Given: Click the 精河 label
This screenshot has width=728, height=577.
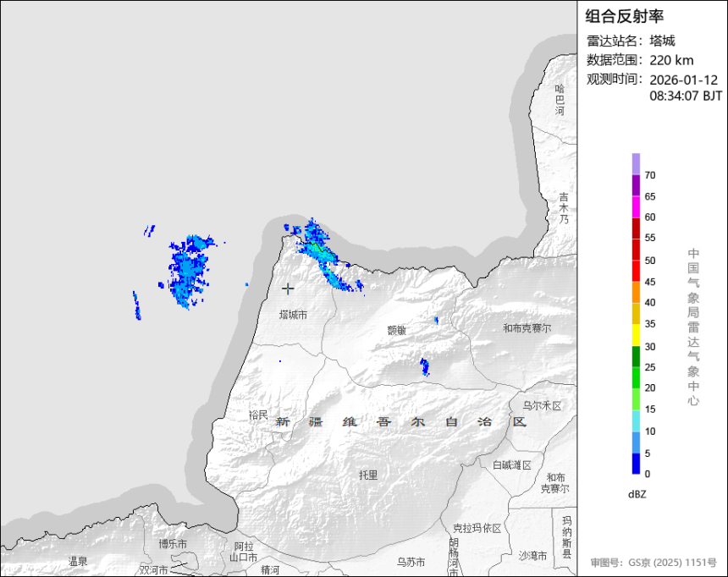Looking at the screenshot, I should pyautogui.click(x=270, y=569).
